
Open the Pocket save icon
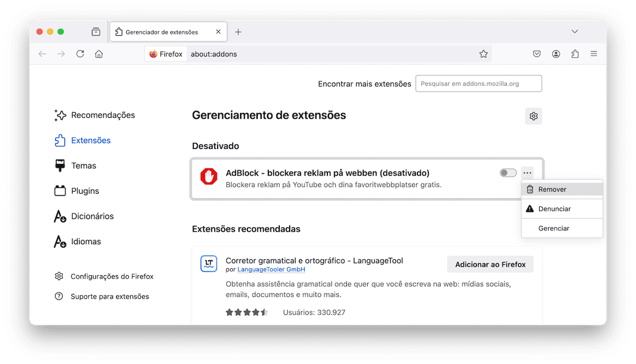point(537,54)
